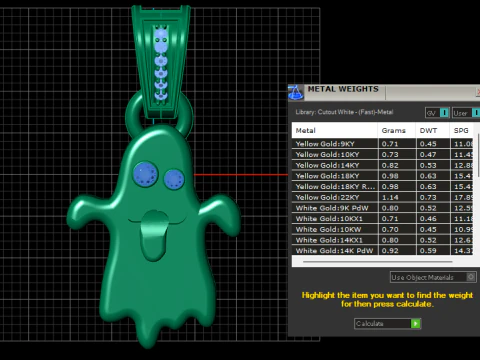Image resolution: width=480 pixels, height=360 pixels.
Task: Select the White Gold:14KX1 row
Action: 383,240
